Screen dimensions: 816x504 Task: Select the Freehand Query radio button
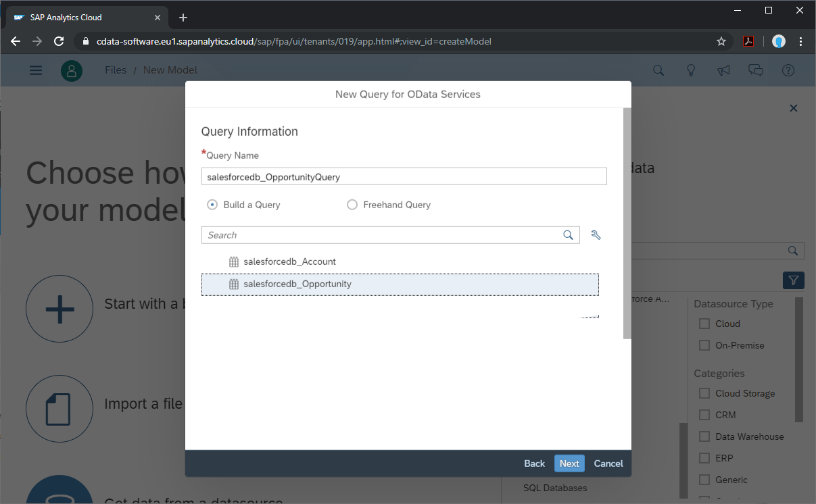pyautogui.click(x=352, y=204)
